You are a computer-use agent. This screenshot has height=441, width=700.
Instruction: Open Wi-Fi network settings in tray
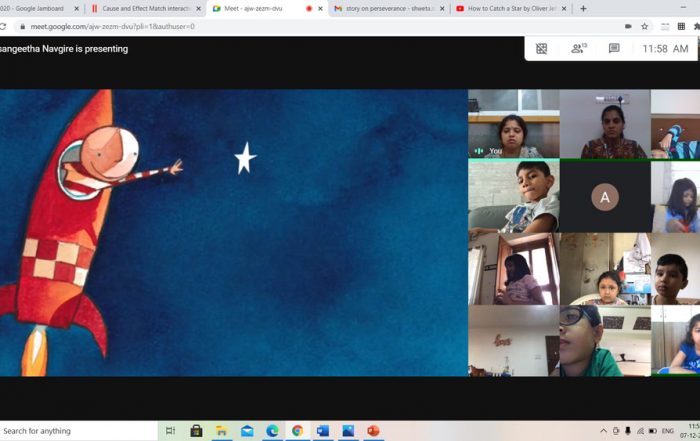click(x=640, y=431)
